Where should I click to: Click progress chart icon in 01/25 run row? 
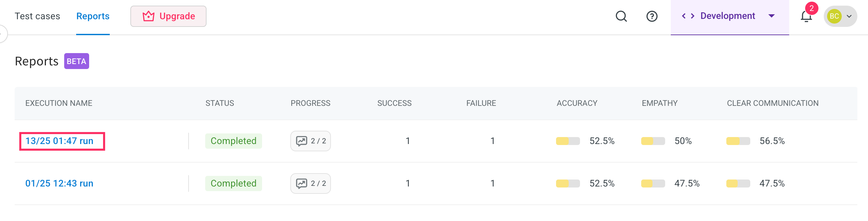pyautogui.click(x=302, y=183)
